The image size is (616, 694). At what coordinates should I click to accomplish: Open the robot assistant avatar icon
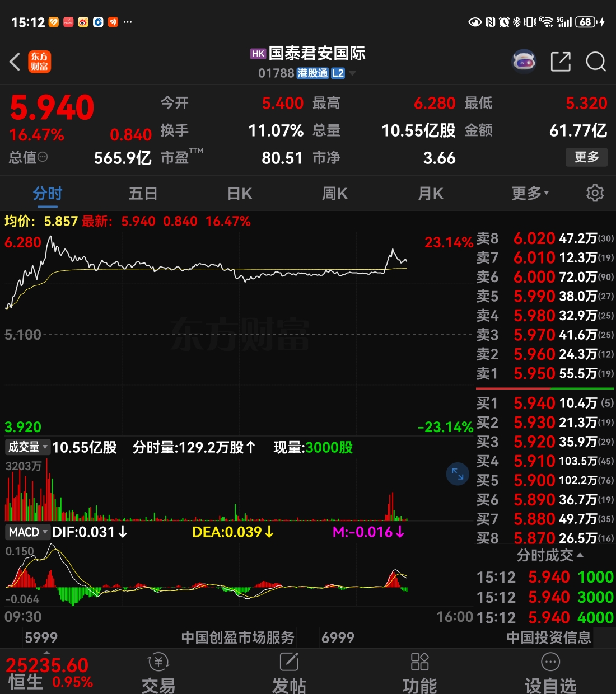pos(524,62)
